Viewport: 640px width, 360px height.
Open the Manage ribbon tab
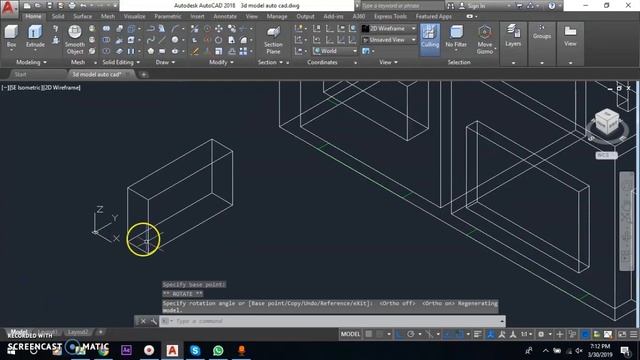coord(277,16)
